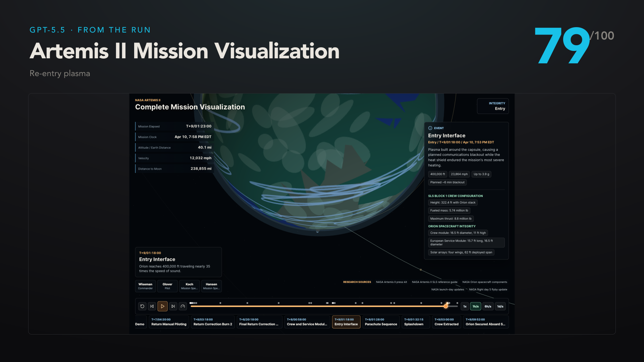Select the 1h/s speed option
This screenshot has width=644, height=362.
click(476, 306)
